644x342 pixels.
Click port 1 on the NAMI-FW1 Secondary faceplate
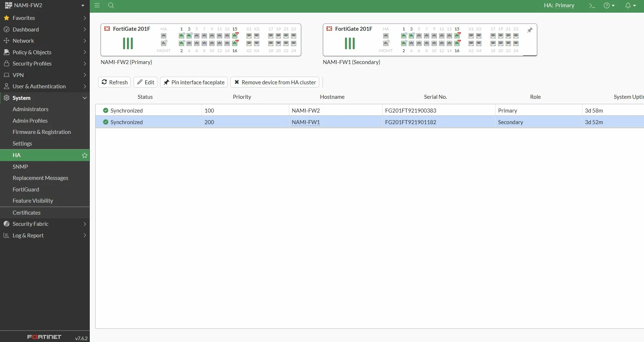pos(404,35)
